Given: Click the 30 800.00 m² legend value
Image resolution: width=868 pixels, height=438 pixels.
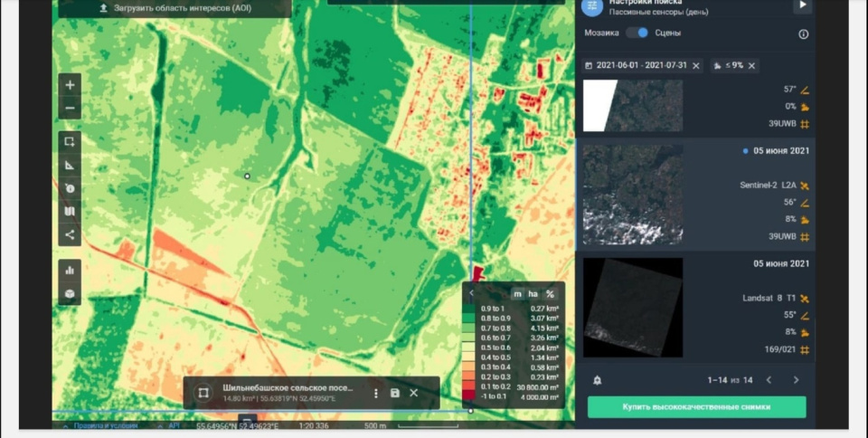Looking at the screenshot, I should tap(537, 387).
